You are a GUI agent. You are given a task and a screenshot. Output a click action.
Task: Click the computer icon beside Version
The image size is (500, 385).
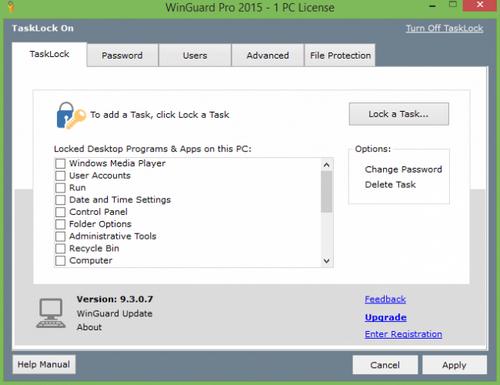tap(51, 313)
